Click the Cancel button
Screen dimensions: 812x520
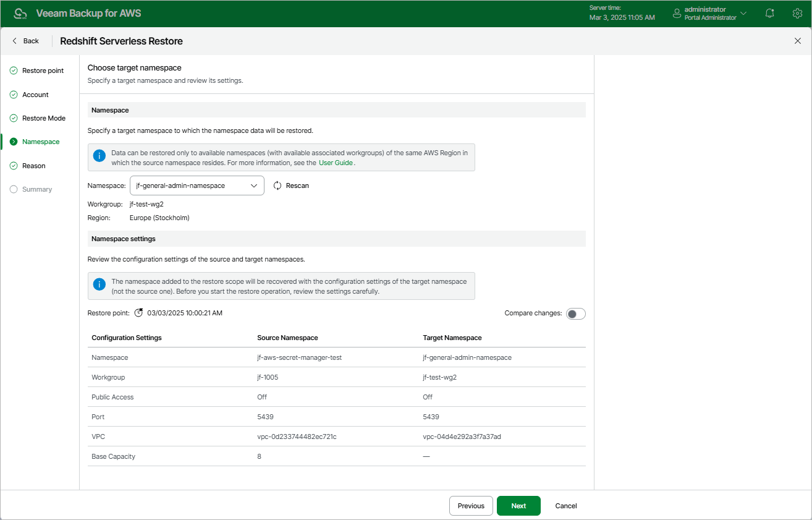click(566, 506)
